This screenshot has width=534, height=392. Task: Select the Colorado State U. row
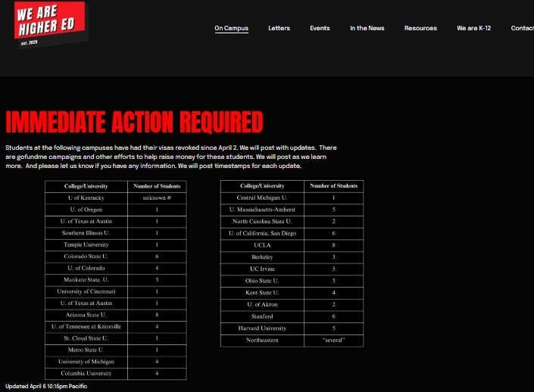116,257
